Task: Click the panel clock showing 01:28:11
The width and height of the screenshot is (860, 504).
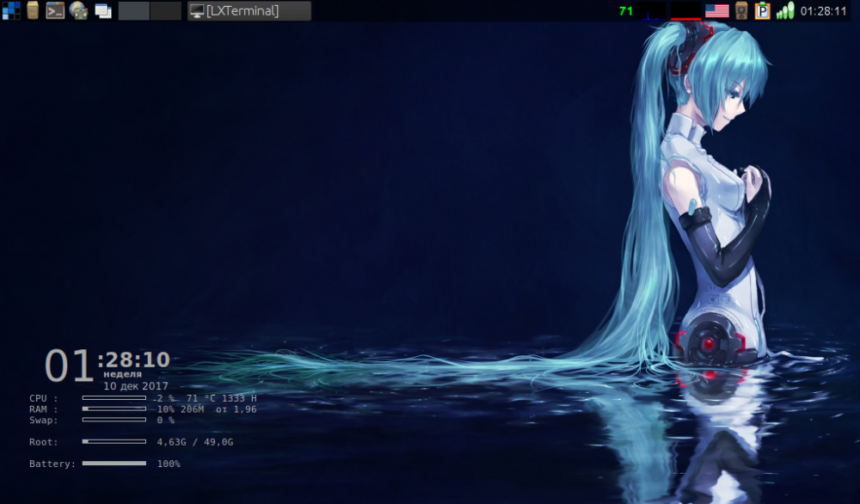Action: point(823,11)
